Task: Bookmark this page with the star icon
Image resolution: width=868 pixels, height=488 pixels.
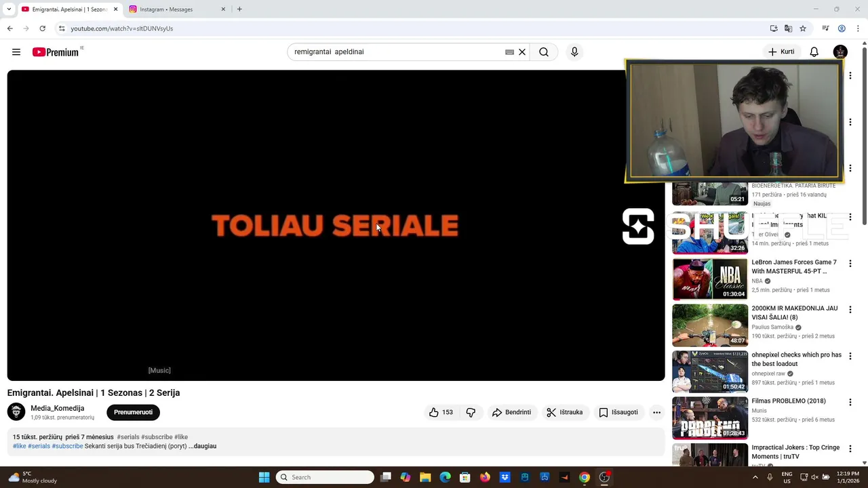Action: point(803,28)
